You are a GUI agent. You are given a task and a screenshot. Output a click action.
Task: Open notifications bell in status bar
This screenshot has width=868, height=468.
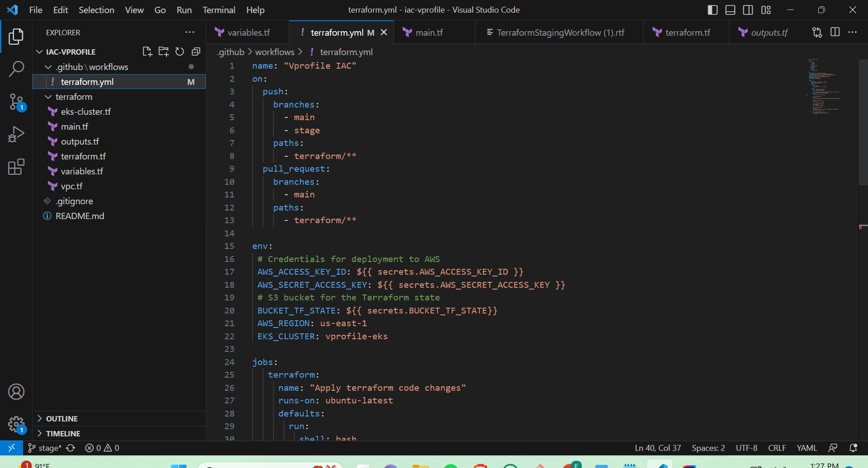click(x=853, y=448)
